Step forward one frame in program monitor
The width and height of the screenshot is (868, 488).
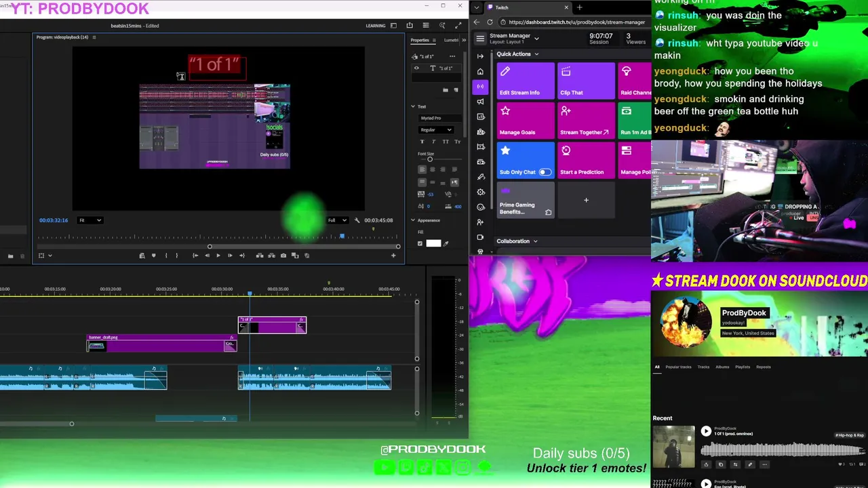point(230,256)
